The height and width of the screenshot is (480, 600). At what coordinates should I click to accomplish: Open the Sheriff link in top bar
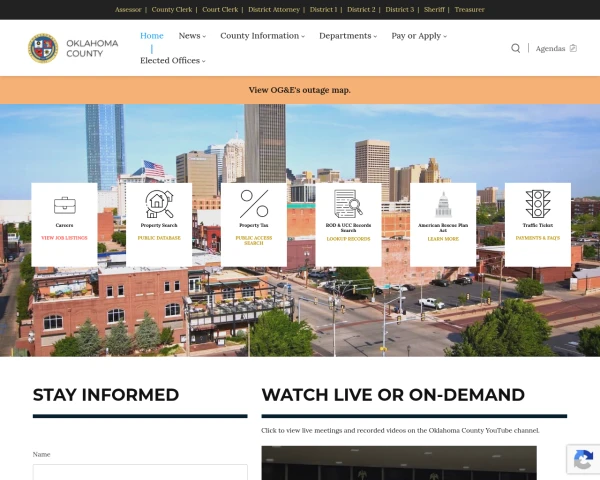coord(434,10)
